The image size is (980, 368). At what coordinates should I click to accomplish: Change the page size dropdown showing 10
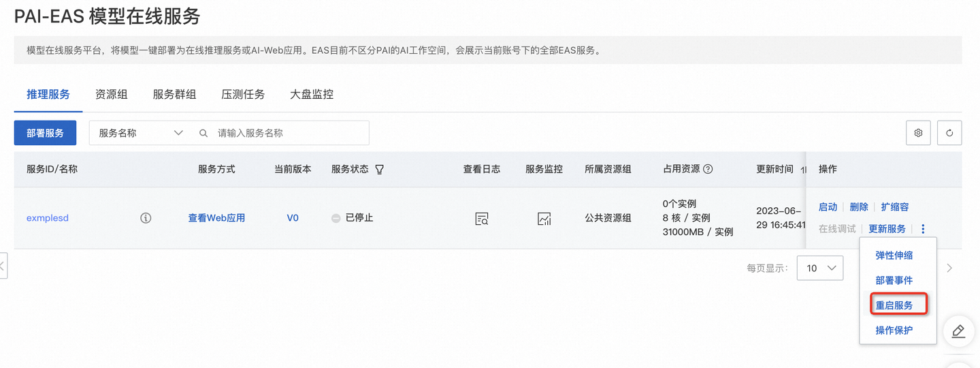(821, 269)
